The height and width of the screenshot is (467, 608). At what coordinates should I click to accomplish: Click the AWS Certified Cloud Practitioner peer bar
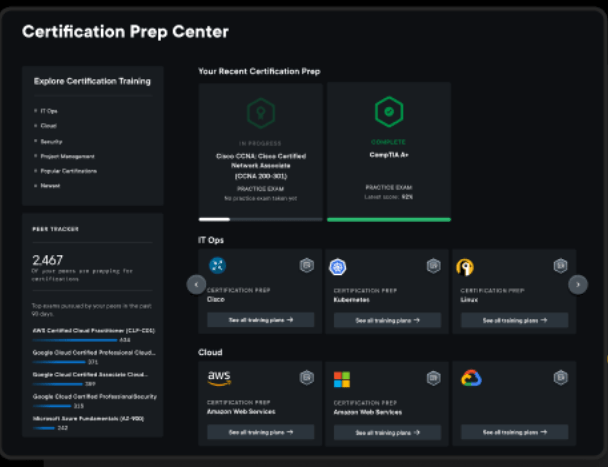click(x=75, y=340)
